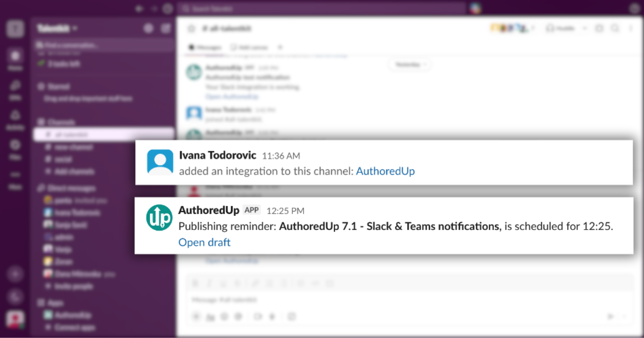
Task: Open Home in the Slack sidebar
Action: tap(15, 59)
